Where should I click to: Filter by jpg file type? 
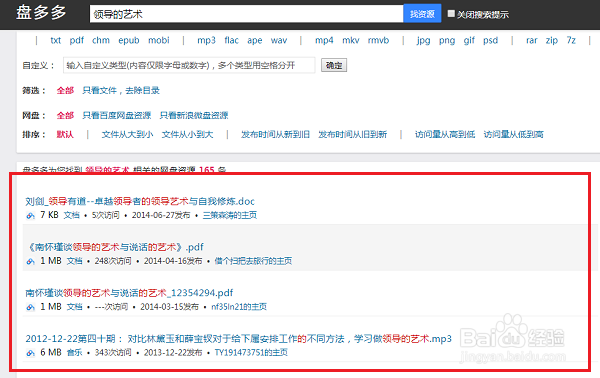tap(423, 40)
